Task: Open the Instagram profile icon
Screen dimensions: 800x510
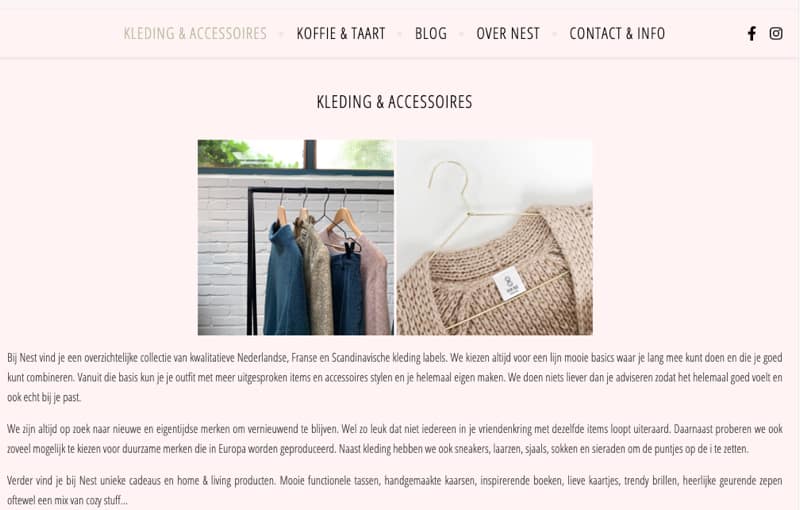Action: click(776, 34)
